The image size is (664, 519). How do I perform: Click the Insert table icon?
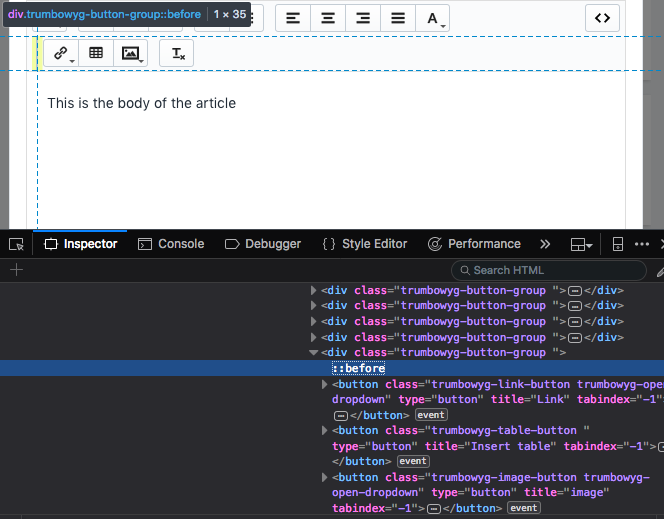click(96, 53)
